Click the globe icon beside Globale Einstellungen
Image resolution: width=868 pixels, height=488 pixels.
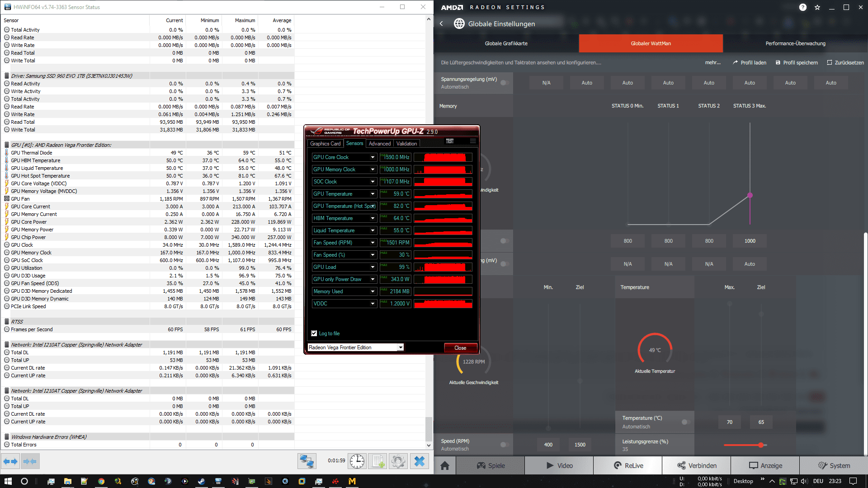tap(459, 23)
